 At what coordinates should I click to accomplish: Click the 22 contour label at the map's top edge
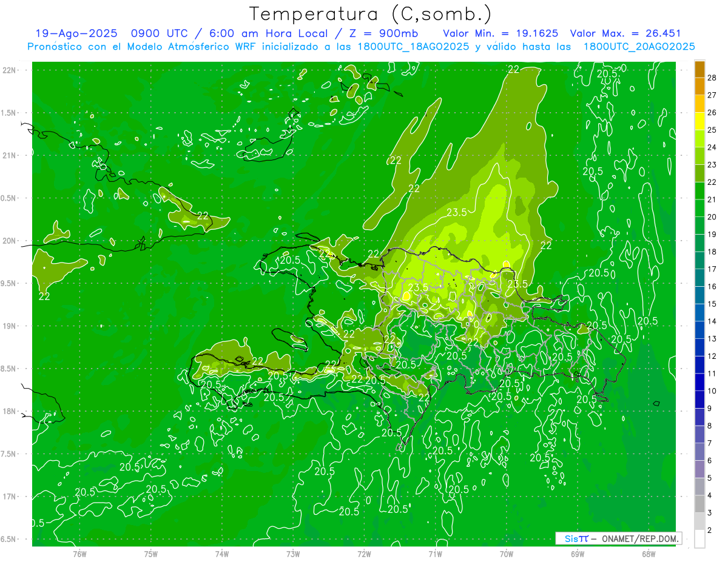coord(513,70)
